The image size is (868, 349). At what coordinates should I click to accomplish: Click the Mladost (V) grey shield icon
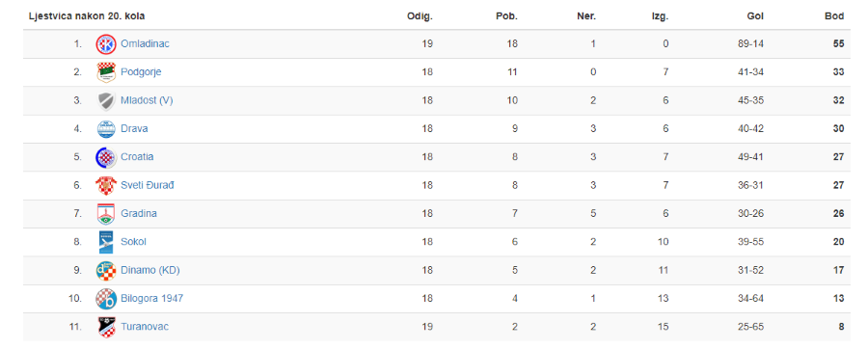pyautogui.click(x=106, y=100)
